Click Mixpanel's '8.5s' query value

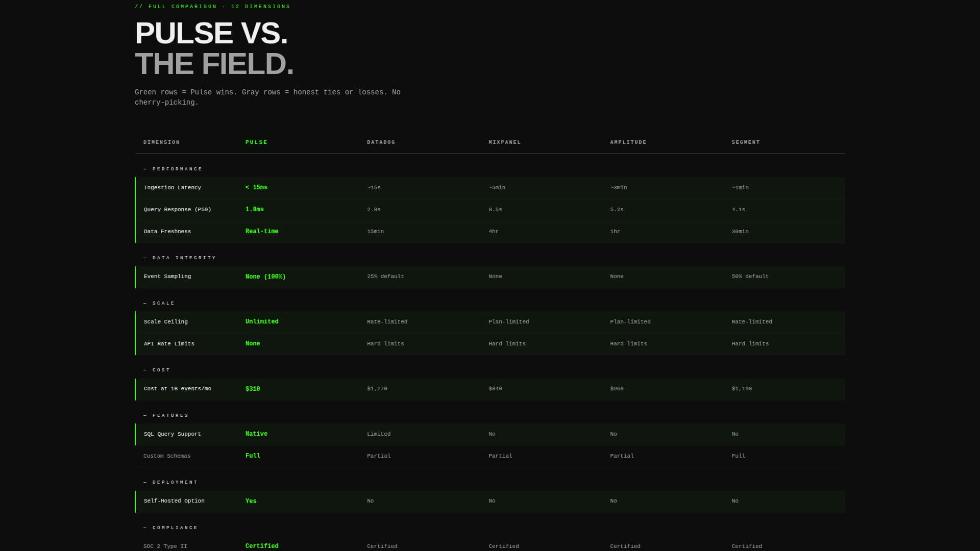[x=495, y=210]
